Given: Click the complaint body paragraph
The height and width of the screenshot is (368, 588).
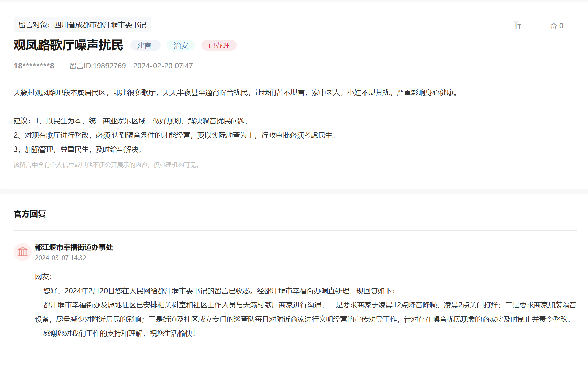Looking at the screenshot, I should click(235, 94).
